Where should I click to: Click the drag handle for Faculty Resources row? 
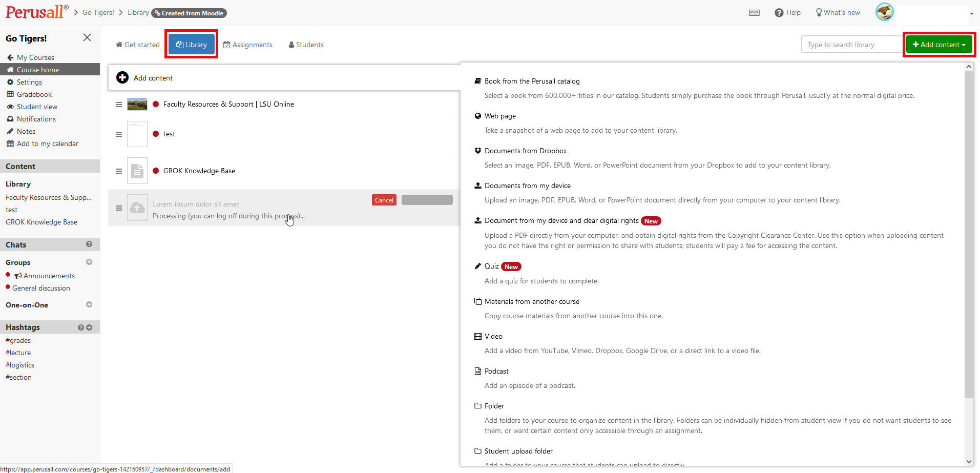(x=119, y=105)
